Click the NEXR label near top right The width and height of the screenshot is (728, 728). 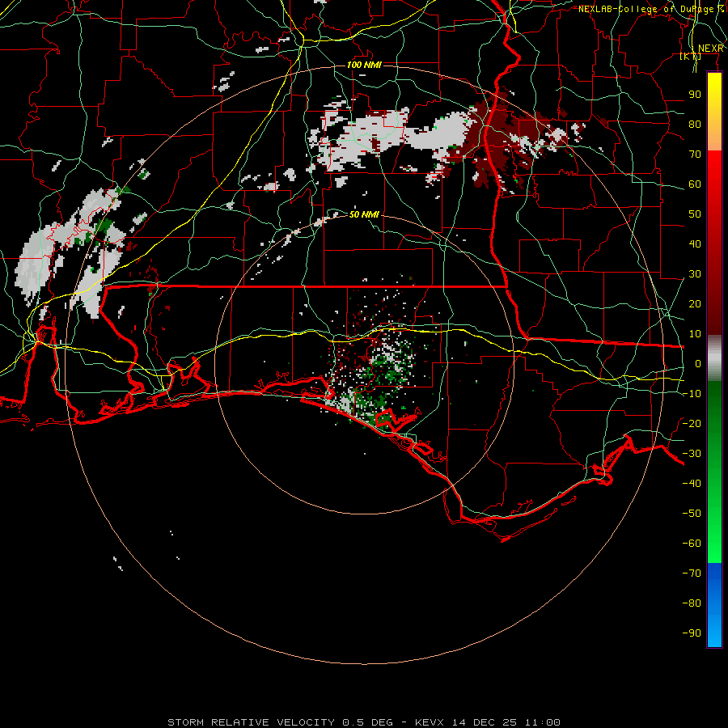[x=711, y=49]
